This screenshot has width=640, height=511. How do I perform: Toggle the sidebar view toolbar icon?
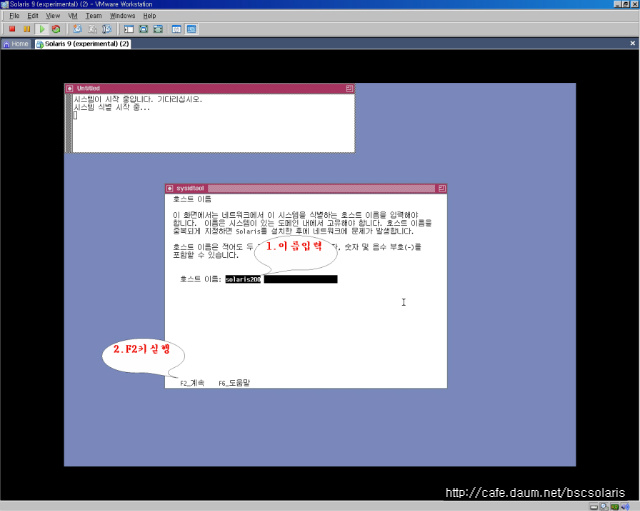tap(129, 29)
